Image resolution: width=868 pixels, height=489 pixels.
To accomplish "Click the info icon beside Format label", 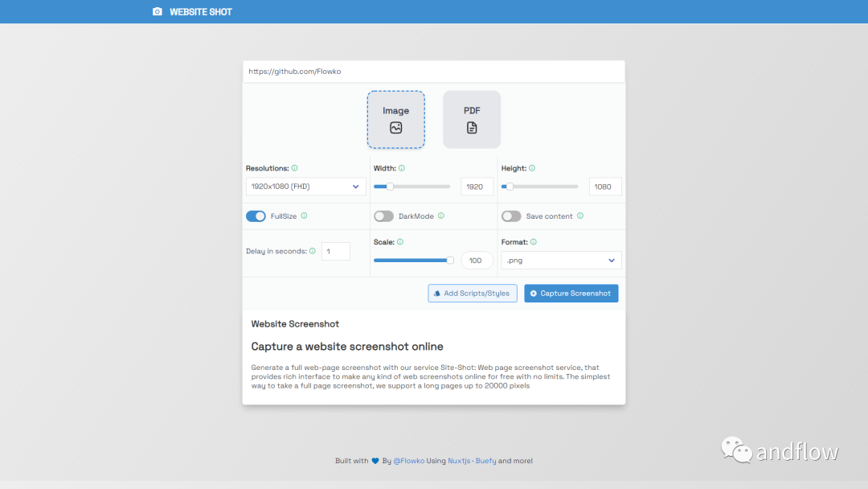I will (534, 242).
